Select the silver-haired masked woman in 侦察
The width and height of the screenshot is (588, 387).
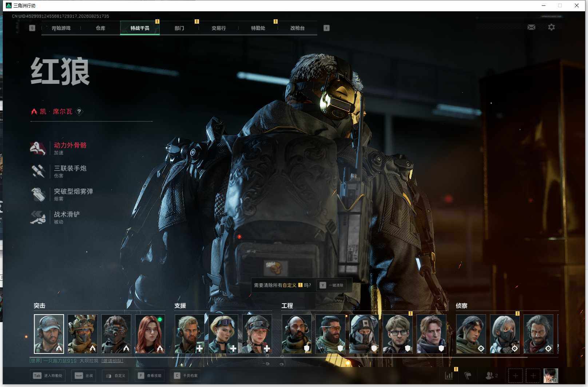505,334
